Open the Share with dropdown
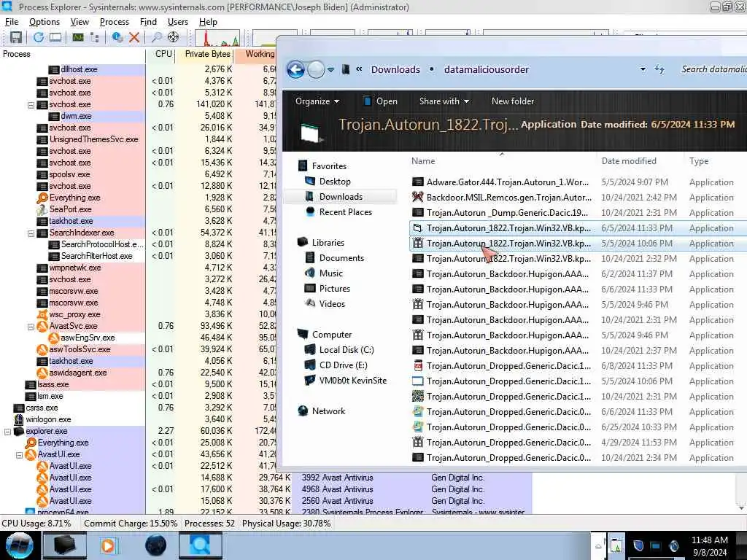The width and height of the screenshot is (747, 560). 444,101
